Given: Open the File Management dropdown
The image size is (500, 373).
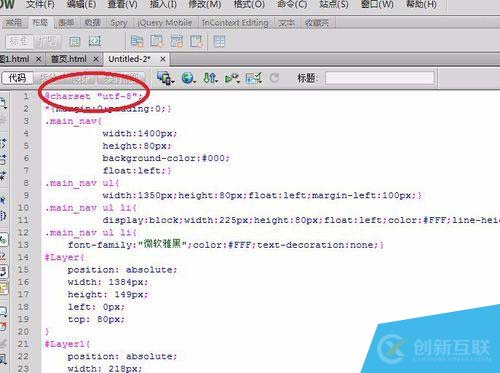Looking at the screenshot, I should (x=210, y=78).
